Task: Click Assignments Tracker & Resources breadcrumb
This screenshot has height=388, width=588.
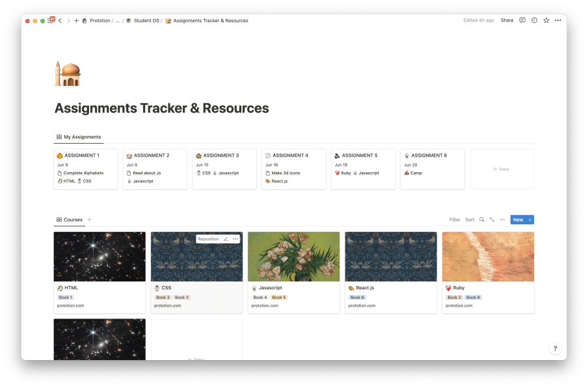Action: point(207,21)
